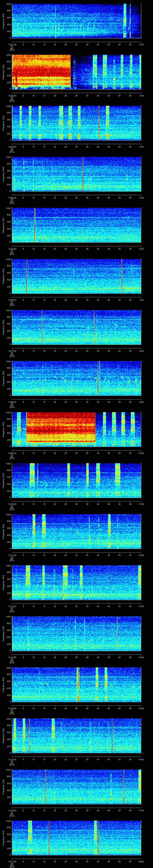The image size is (153, 868).
Task: Click the '5:06:00' start time label
Action: tap(12, 300)
